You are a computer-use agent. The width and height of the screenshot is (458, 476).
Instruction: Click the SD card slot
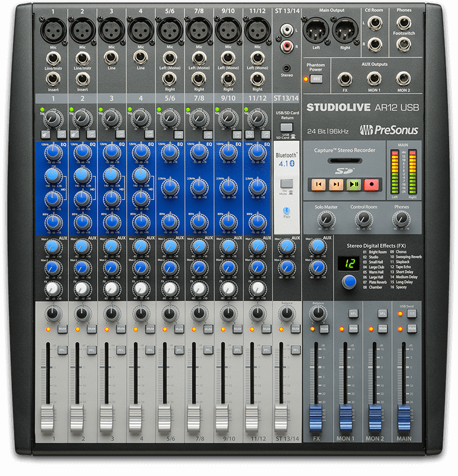pyautogui.click(x=344, y=160)
